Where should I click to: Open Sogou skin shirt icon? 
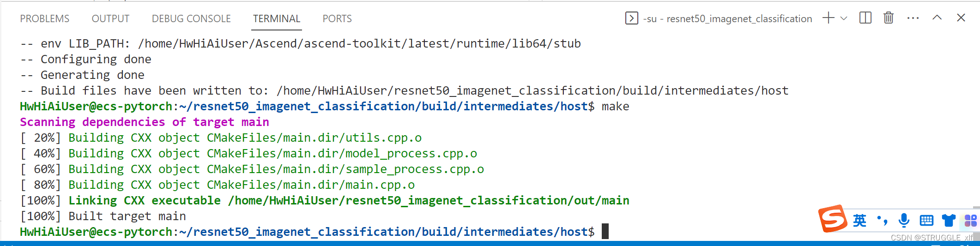click(x=949, y=221)
